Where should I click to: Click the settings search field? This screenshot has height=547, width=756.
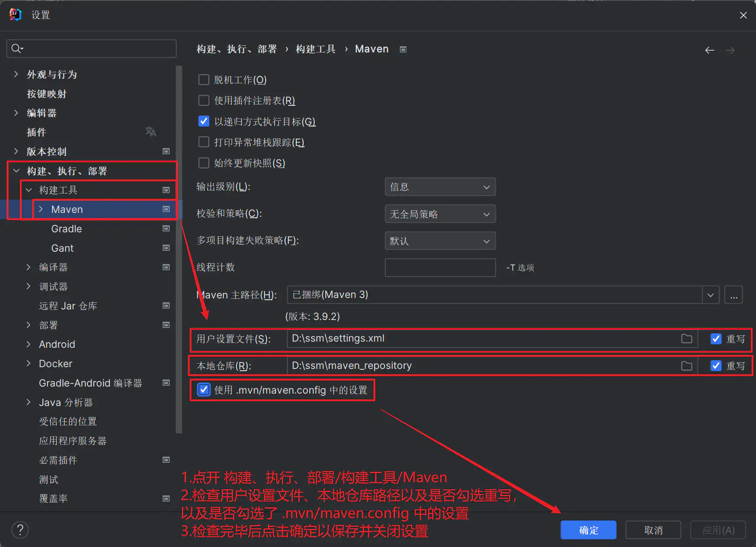92,48
